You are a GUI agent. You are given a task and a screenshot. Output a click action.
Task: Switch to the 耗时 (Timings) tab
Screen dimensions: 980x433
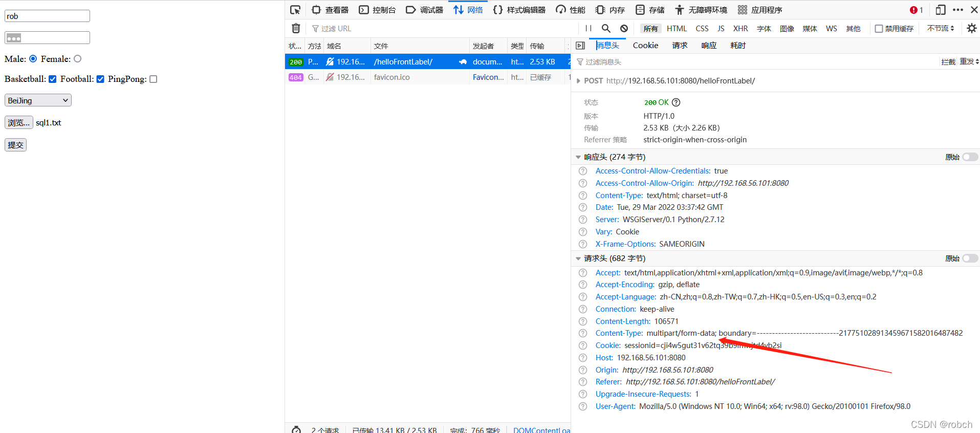click(738, 46)
